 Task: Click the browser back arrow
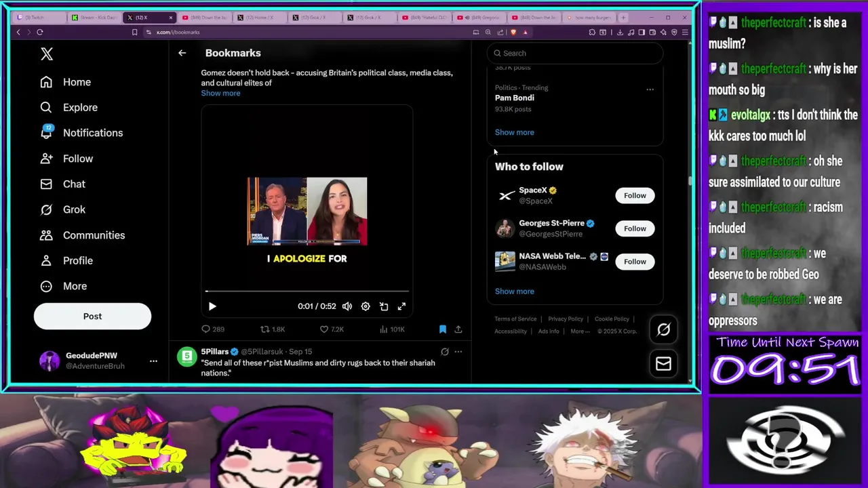18,32
